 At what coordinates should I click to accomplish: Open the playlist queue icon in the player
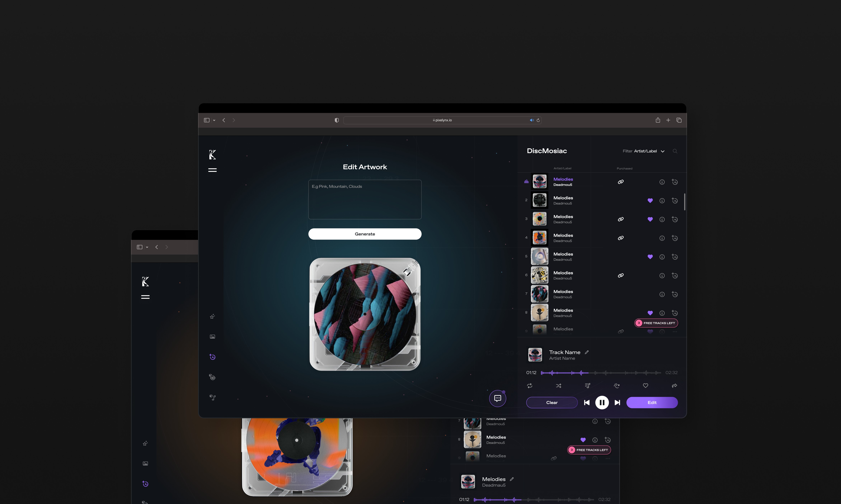pyautogui.click(x=587, y=386)
